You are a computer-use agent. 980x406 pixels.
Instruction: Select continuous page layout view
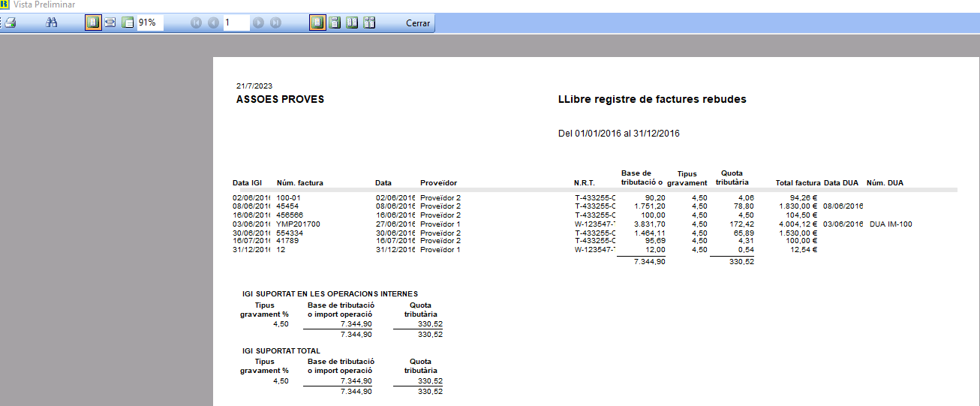point(335,23)
